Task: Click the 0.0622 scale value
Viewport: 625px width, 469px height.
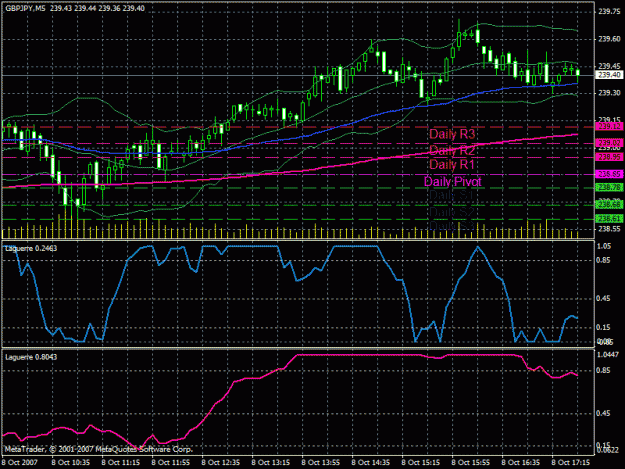Action: [x=608, y=451]
